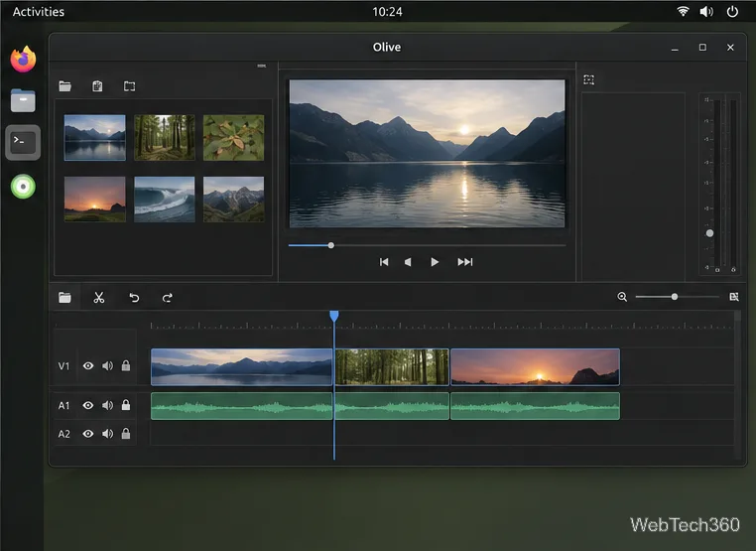Click the fit-timeline icon beside zoom slider
The width and height of the screenshot is (756, 551).
click(734, 297)
